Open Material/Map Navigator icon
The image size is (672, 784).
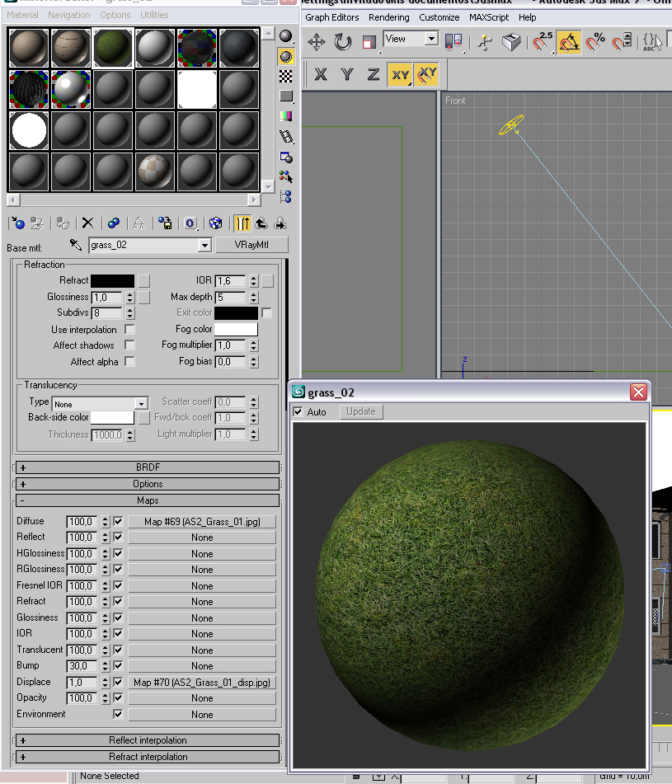coord(286,196)
